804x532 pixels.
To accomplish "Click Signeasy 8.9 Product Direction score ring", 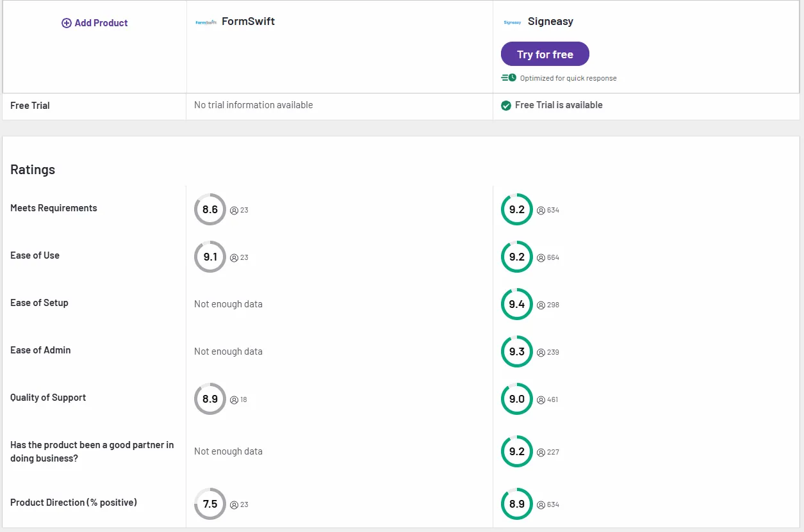I will 517,504.
